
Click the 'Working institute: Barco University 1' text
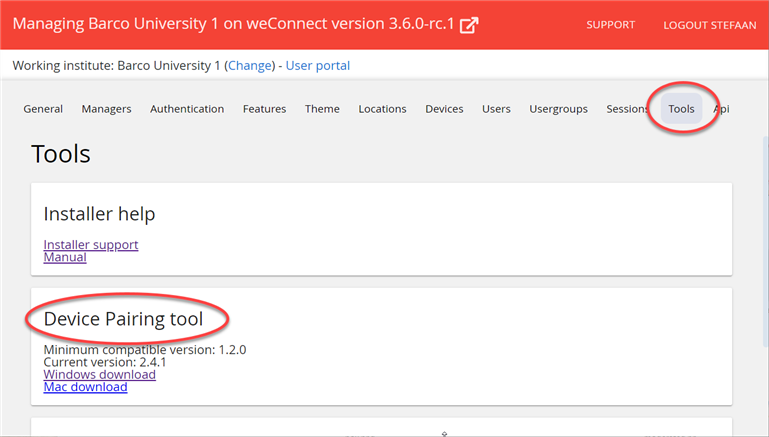coord(116,66)
